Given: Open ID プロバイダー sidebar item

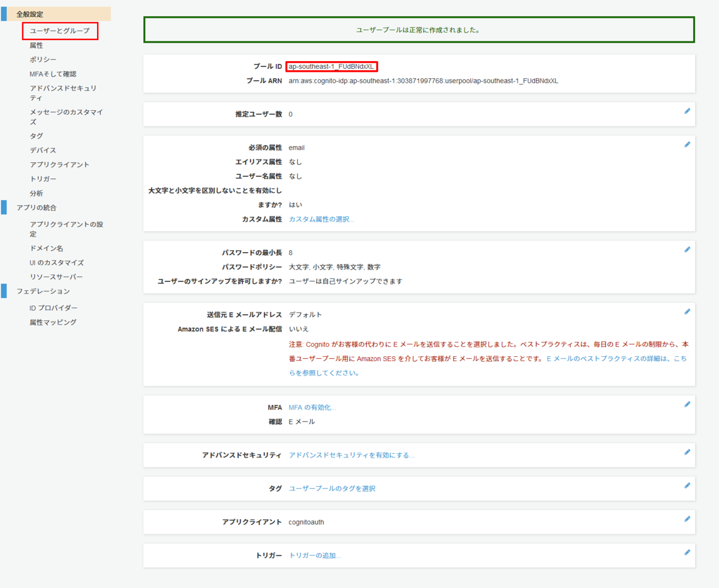Looking at the screenshot, I should tap(53, 308).
